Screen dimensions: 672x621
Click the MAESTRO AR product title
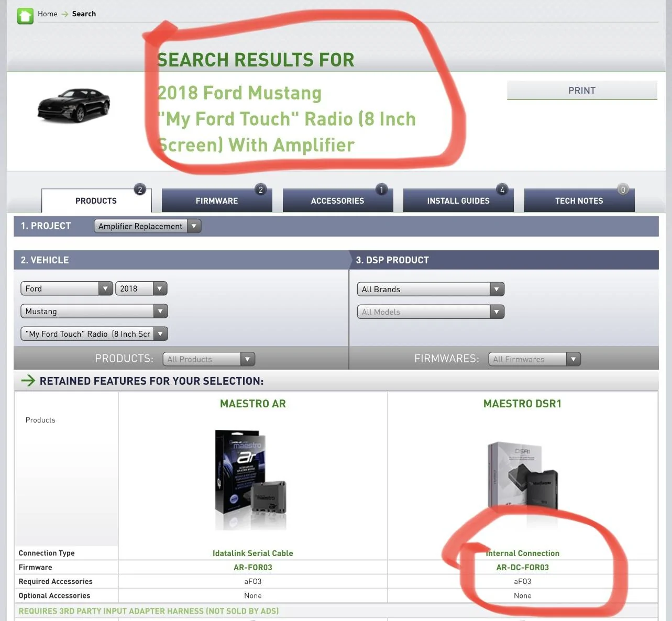click(253, 404)
